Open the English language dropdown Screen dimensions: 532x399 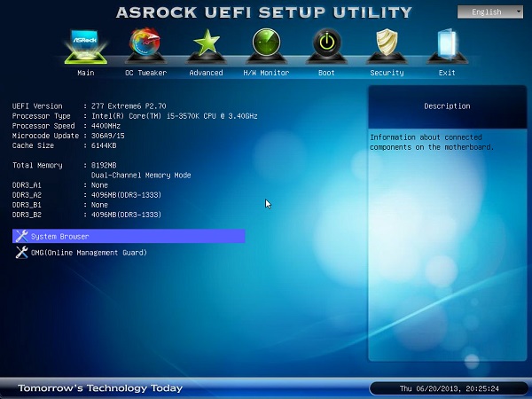coord(490,12)
